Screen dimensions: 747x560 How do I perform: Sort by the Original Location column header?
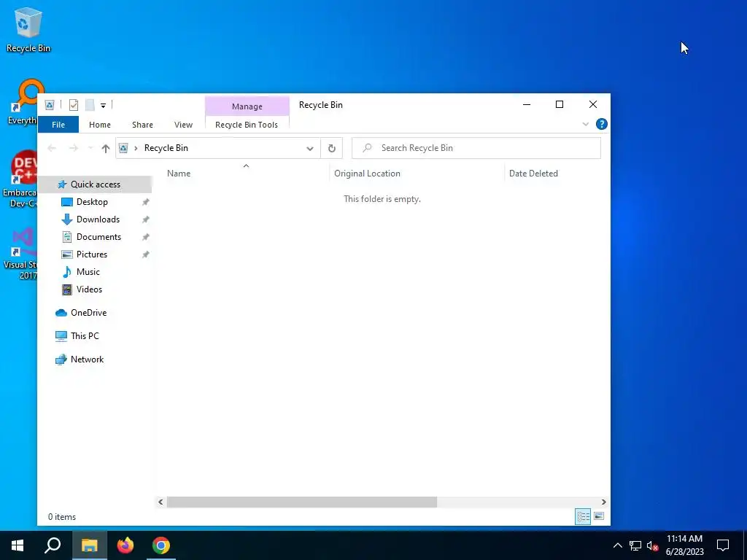417,174
